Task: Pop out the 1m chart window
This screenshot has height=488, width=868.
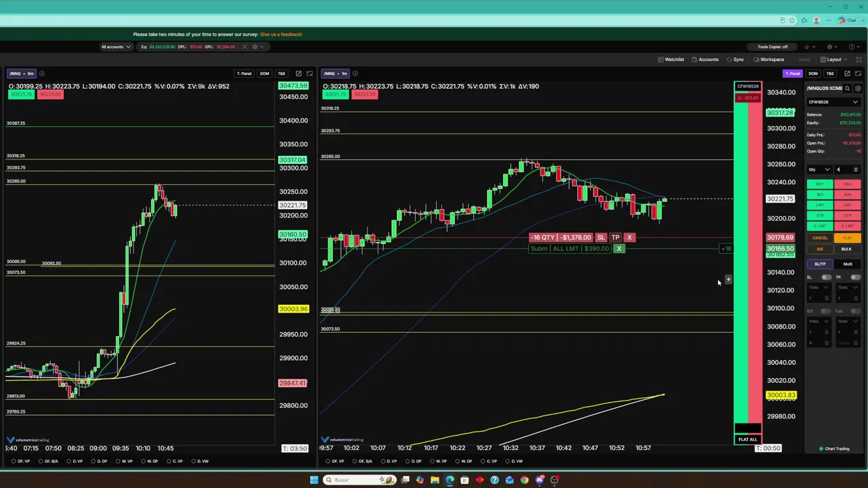Action: pyautogui.click(x=847, y=73)
